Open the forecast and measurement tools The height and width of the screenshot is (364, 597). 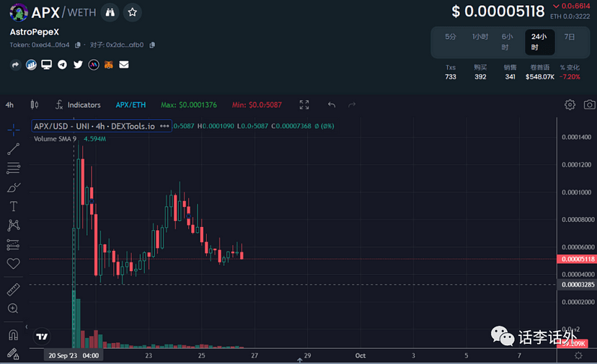[13, 244]
